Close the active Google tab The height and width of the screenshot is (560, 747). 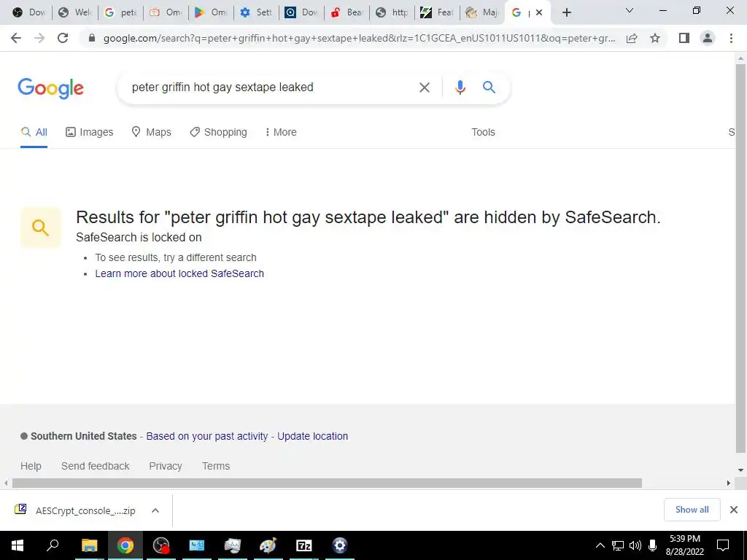click(x=539, y=12)
